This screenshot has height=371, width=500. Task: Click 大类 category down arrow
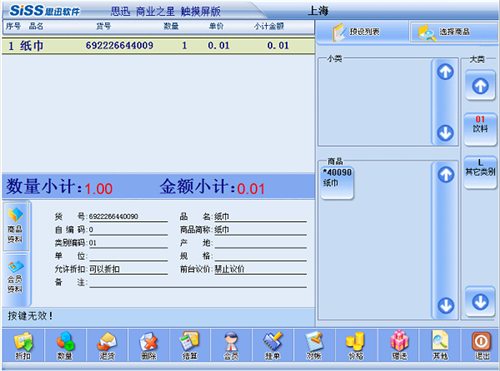point(480,302)
